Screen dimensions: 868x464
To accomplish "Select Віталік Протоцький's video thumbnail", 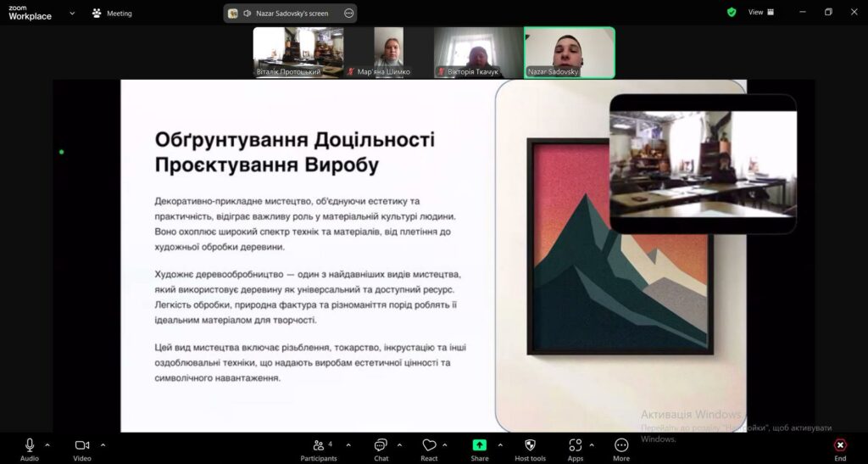I will [298, 53].
